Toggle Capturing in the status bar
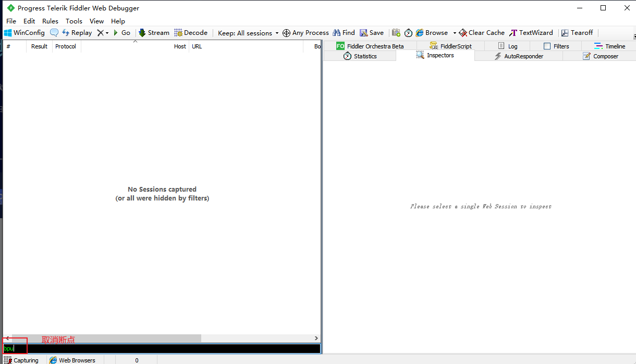The height and width of the screenshot is (364, 636). 21,360
